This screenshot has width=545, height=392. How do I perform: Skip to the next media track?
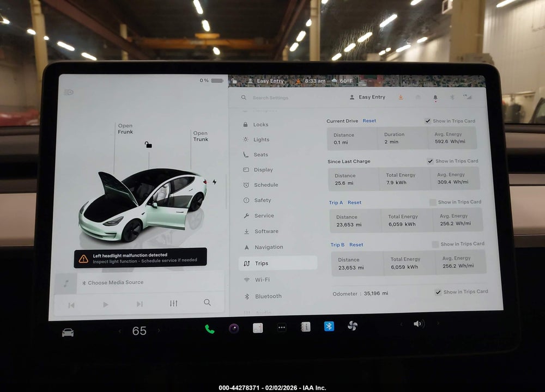tap(140, 304)
